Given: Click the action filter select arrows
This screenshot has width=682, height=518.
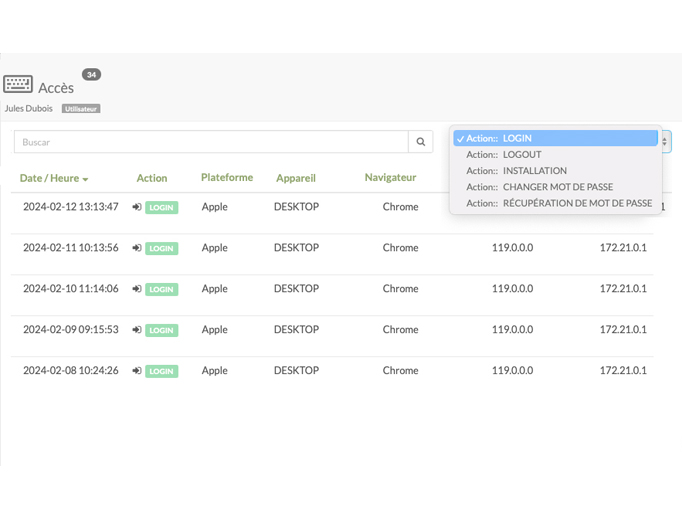Looking at the screenshot, I should point(665,142).
